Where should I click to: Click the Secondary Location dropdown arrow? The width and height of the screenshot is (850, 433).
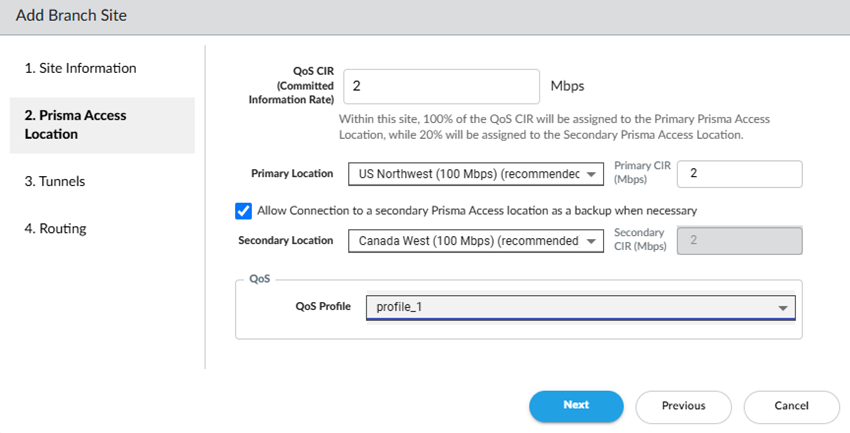(x=591, y=241)
